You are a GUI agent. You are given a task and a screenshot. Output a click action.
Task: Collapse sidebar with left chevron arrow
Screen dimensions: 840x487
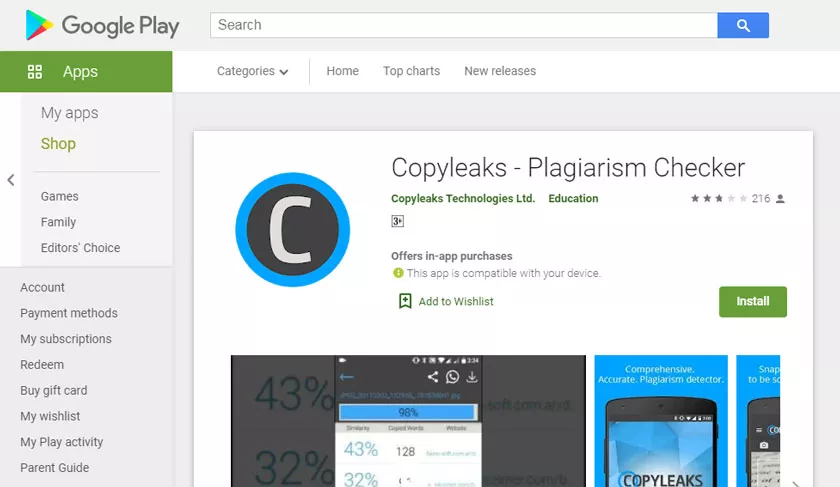[x=11, y=180]
